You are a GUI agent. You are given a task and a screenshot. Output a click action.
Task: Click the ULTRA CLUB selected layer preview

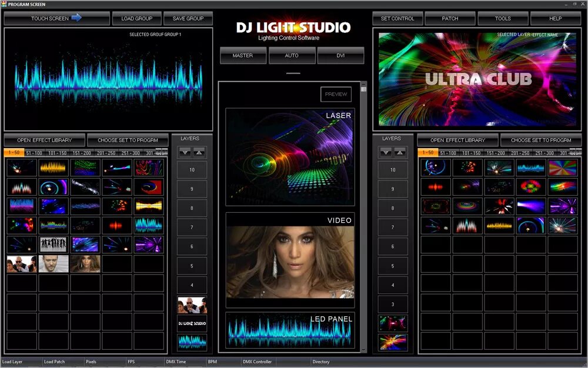pos(477,79)
